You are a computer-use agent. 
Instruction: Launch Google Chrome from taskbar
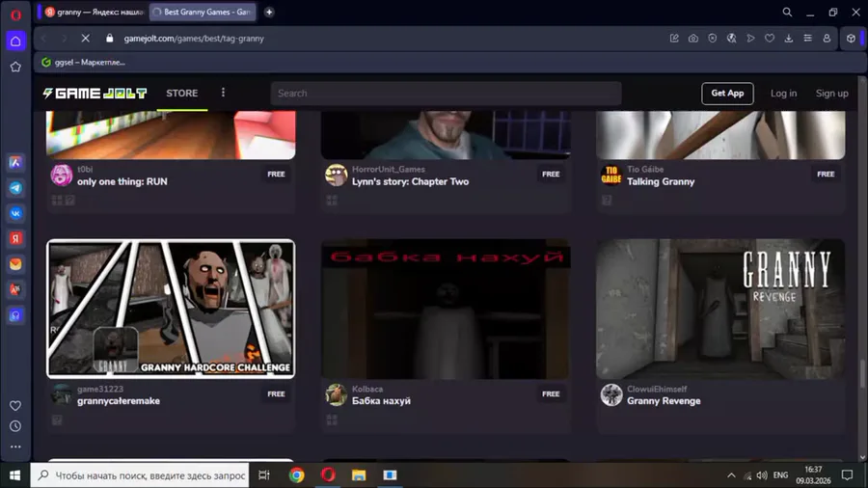(x=297, y=475)
